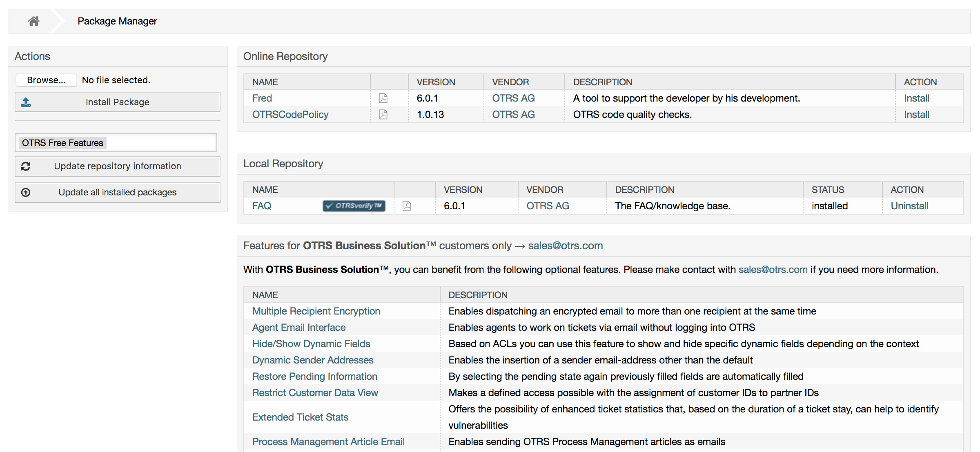The width and height of the screenshot is (980, 452).
Task: Click the OTRSverify badge next to FAQ
Action: [354, 206]
